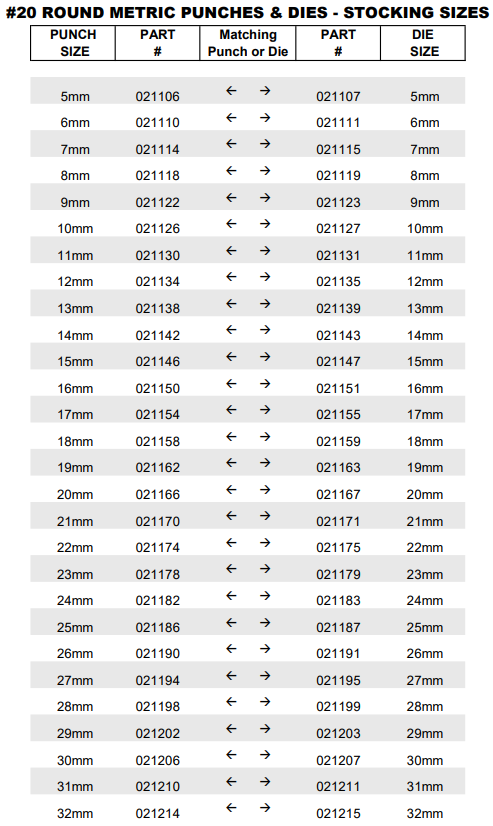
Task: Select the DIE SIZE column header
Action: point(423,43)
